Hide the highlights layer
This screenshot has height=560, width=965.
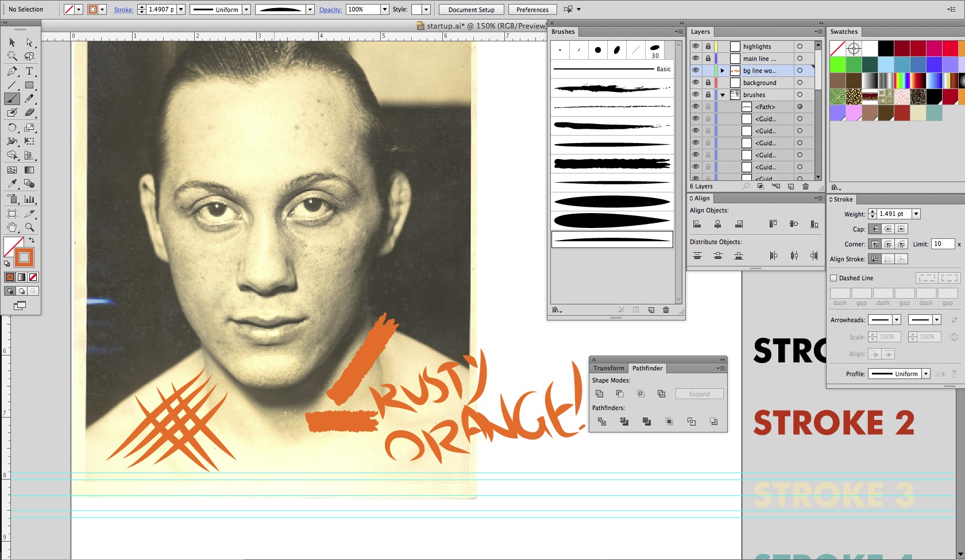pos(696,47)
